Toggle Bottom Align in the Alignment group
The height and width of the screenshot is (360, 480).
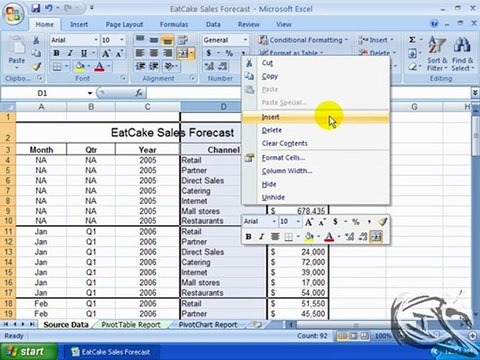coord(167,40)
